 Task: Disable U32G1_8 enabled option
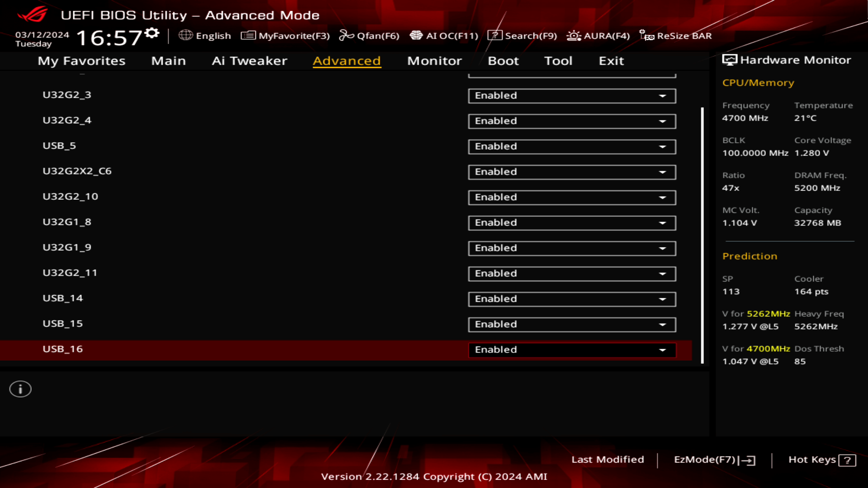[571, 222]
